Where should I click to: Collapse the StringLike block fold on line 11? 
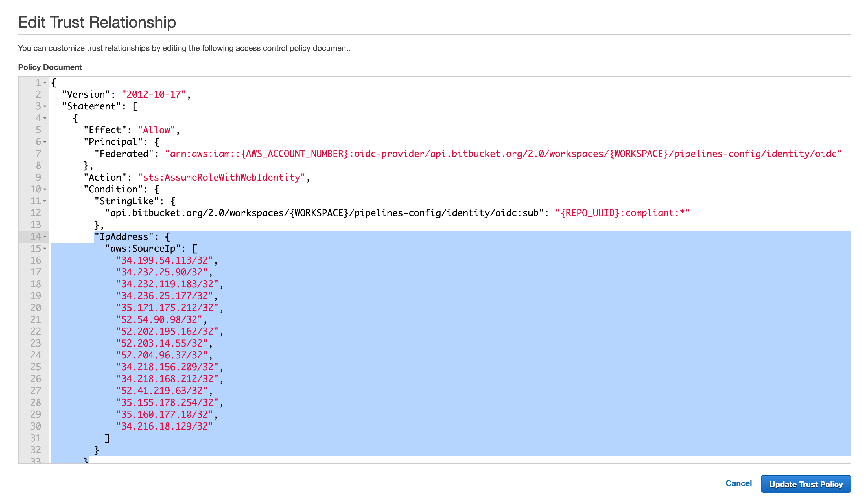pyautogui.click(x=45, y=201)
